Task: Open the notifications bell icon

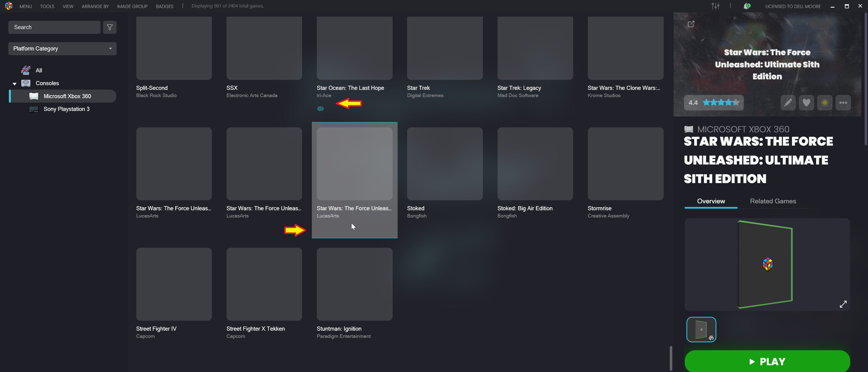Action: (x=747, y=6)
